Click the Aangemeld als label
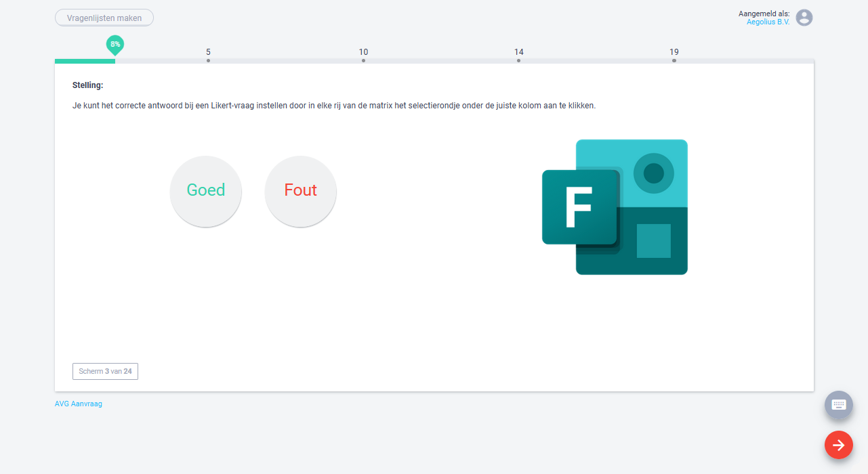This screenshot has width=868, height=474. pyautogui.click(x=764, y=14)
